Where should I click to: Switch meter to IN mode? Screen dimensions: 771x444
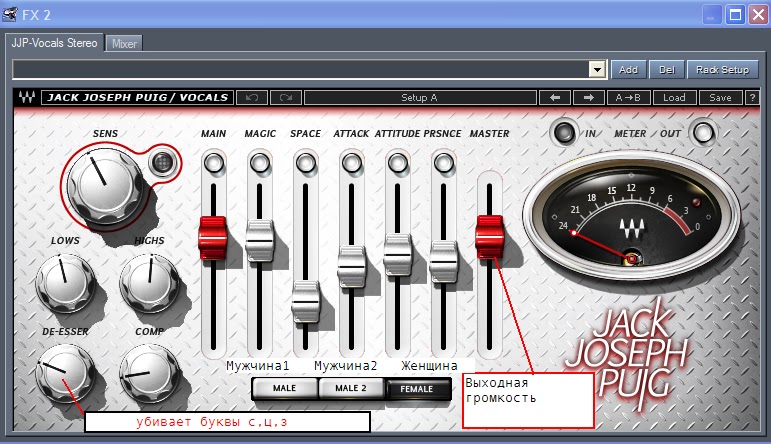(x=564, y=133)
